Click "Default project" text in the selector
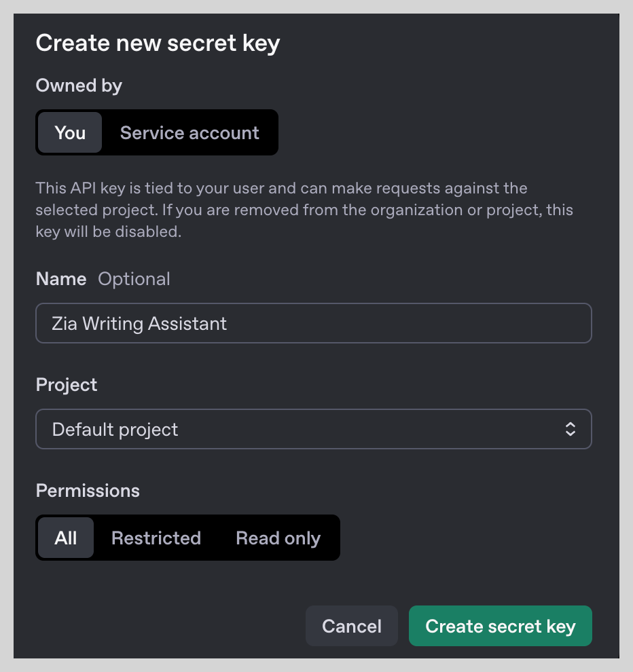Screen dimensions: 633x672 click(115, 429)
